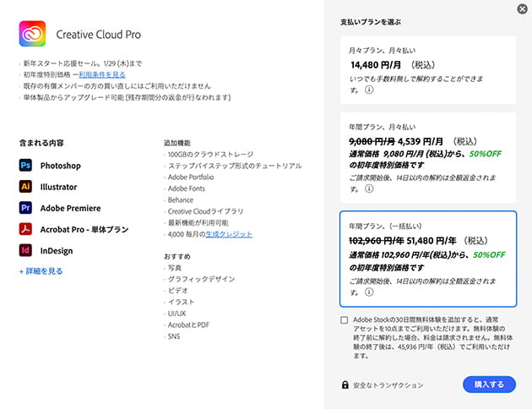
Task: Enable Adobe Stock 30-day free trial checkbox
Action: 345,320
